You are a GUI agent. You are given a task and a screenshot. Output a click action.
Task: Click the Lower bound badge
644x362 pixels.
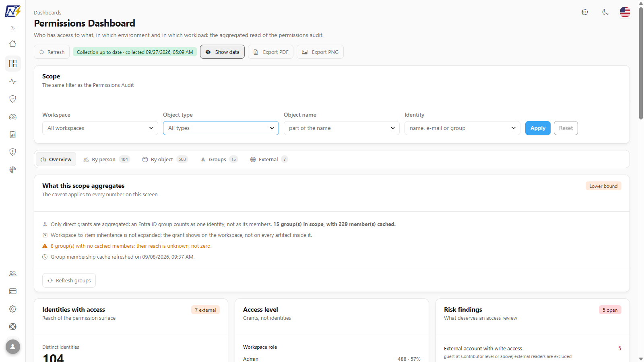tap(603, 186)
